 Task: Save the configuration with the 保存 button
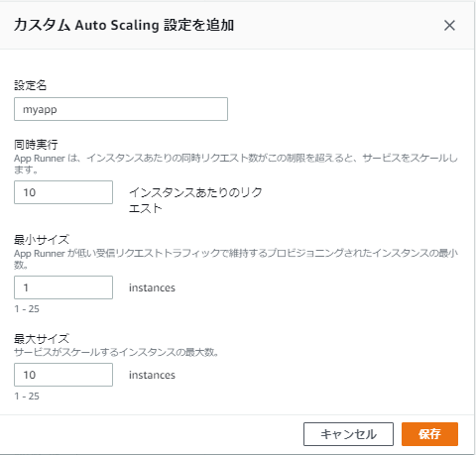(429, 434)
